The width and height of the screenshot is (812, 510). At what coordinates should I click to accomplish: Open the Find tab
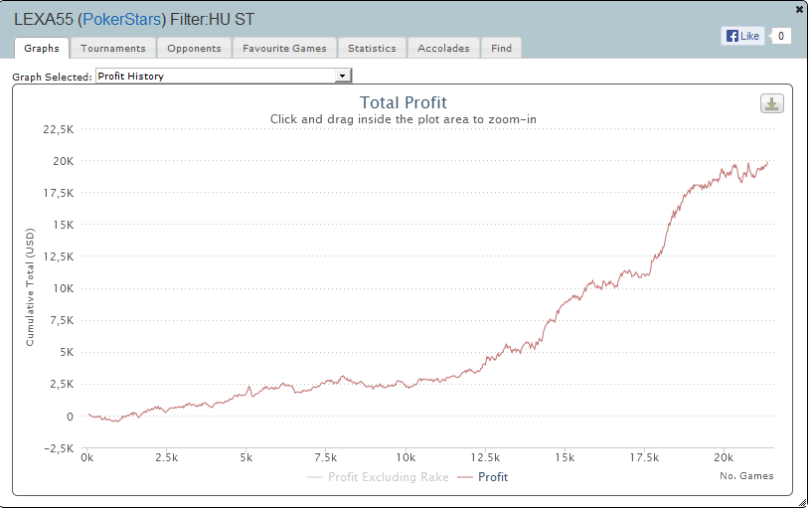(x=501, y=48)
